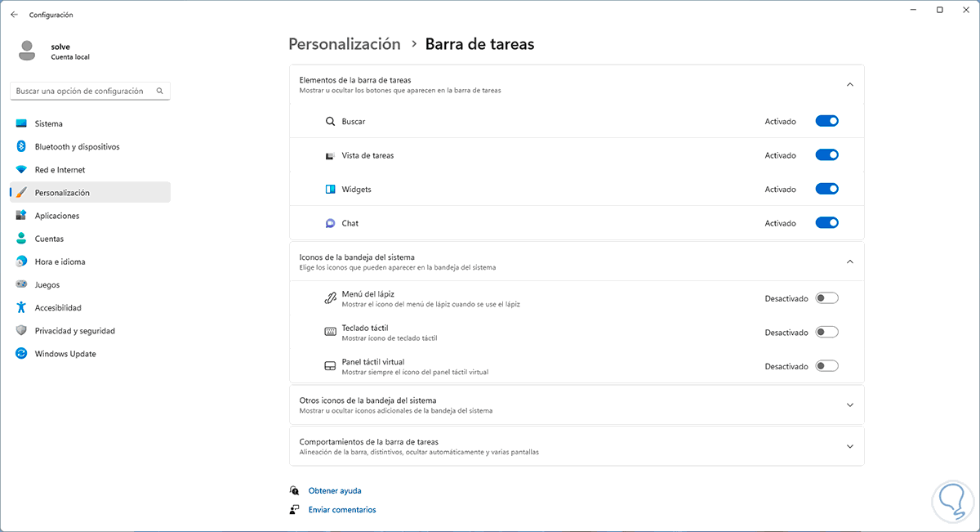This screenshot has height=532, width=980.
Task: Open the Aplicaciones settings category
Action: tap(57, 216)
